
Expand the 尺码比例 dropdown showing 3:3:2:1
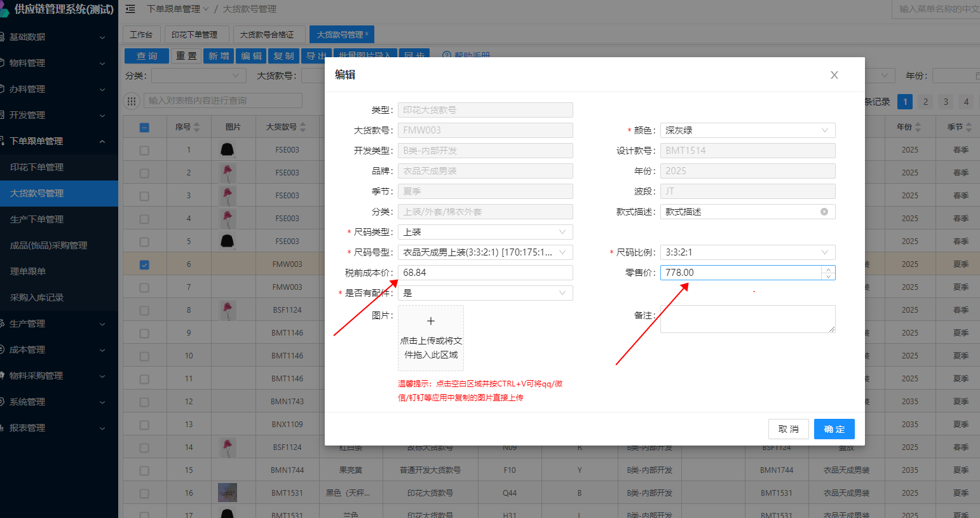point(747,252)
